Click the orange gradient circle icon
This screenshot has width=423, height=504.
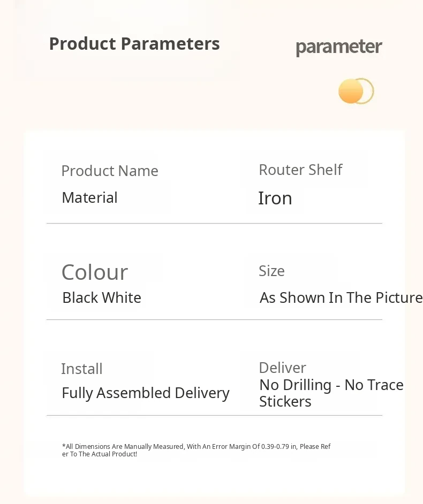pyautogui.click(x=350, y=91)
